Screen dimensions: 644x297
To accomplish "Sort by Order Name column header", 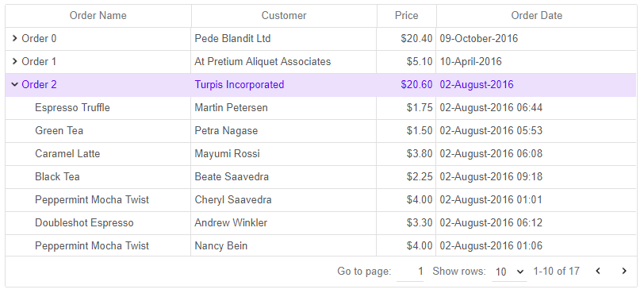I will click(x=98, y=16).
